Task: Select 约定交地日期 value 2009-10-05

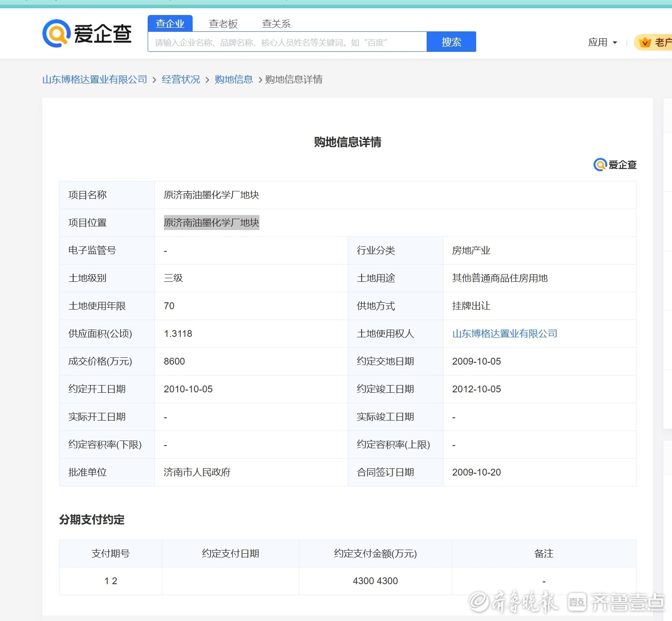Action: pyautogui.click(x=476, y=361)
